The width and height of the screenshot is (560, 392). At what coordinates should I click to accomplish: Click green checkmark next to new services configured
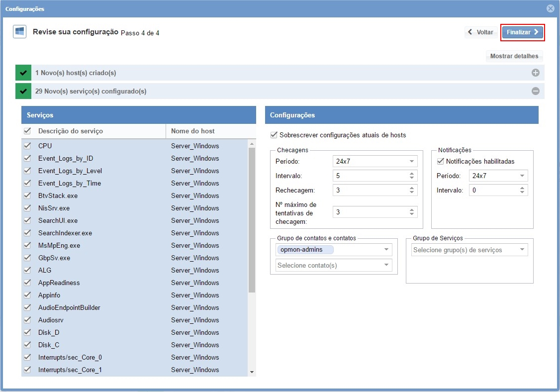(x=23, y=91)
